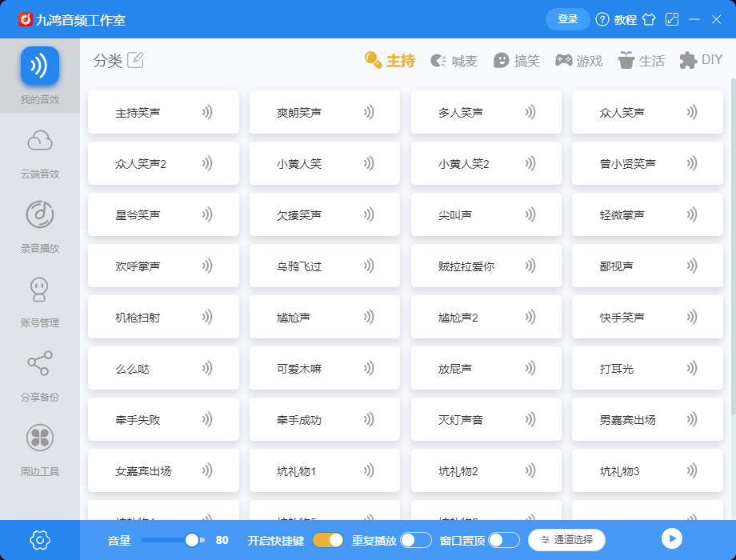The image size is (736, 560).
Task: Click the sound list vertical scrollbar
Action: (733, 247)
